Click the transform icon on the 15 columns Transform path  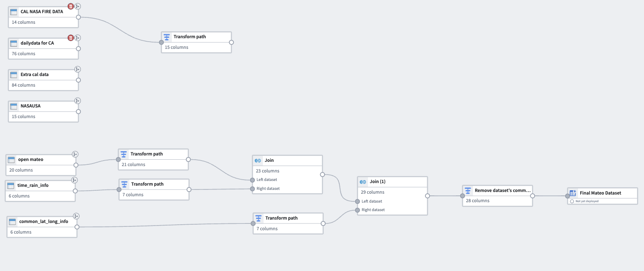tap(167, 37)
